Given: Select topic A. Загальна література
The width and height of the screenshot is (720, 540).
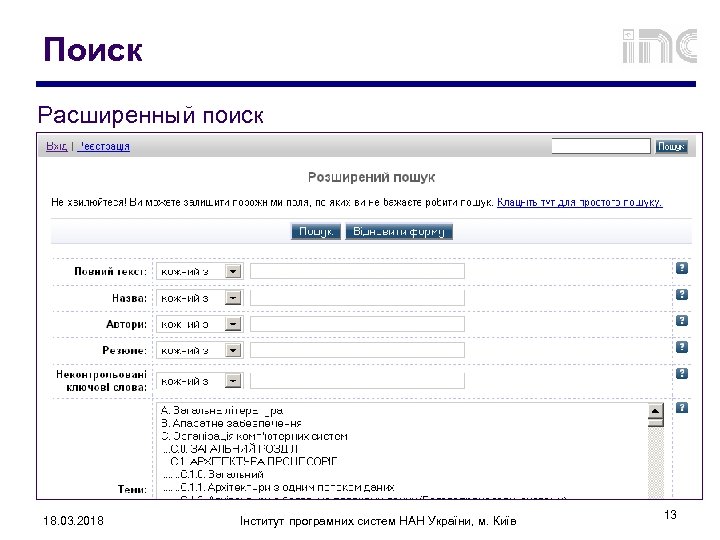Looking at the screenshot, I should click(x=222, y=411).
